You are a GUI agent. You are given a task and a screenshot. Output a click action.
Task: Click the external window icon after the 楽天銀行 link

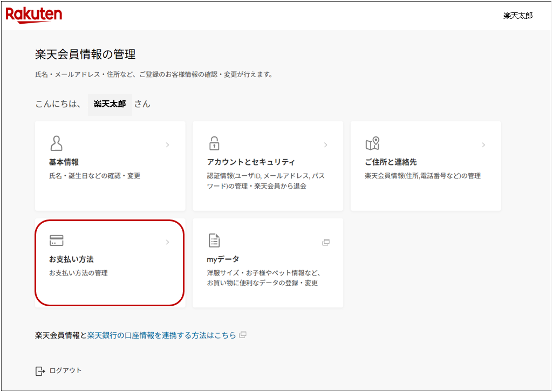(x=243, y=335)
